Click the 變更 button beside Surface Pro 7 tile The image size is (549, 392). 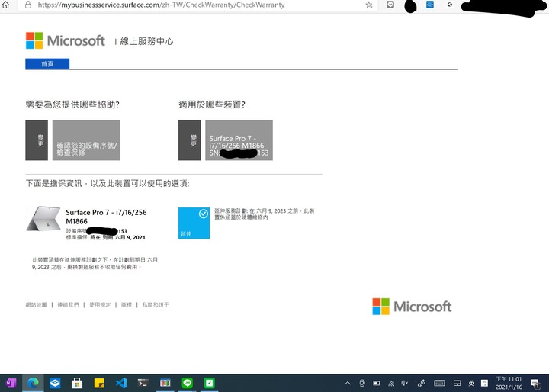point(189,140)
